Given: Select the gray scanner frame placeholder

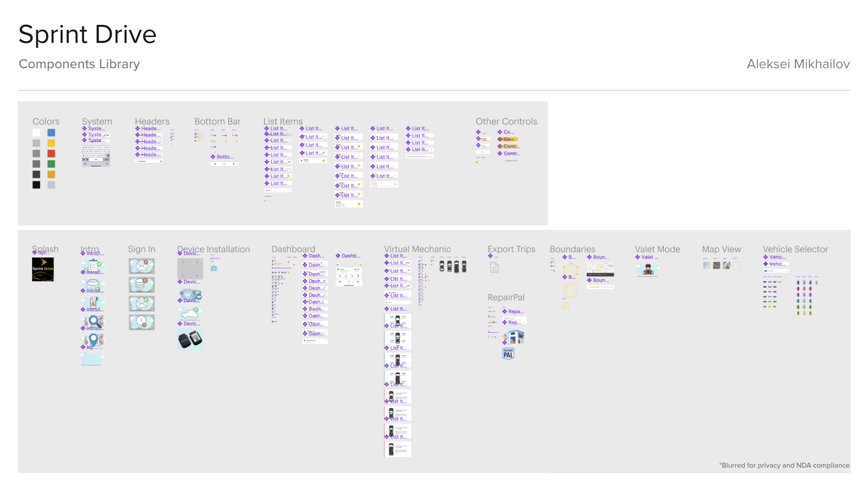Looking at the screenshot, I should pos(190,269).
